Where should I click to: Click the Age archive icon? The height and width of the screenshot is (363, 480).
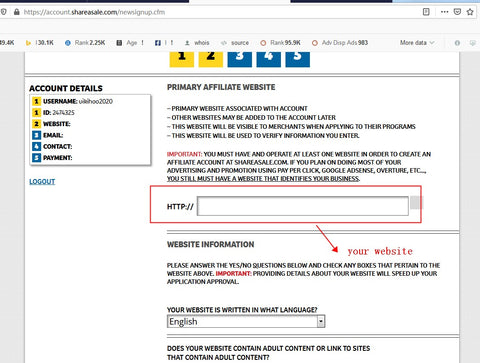[119, 43]
